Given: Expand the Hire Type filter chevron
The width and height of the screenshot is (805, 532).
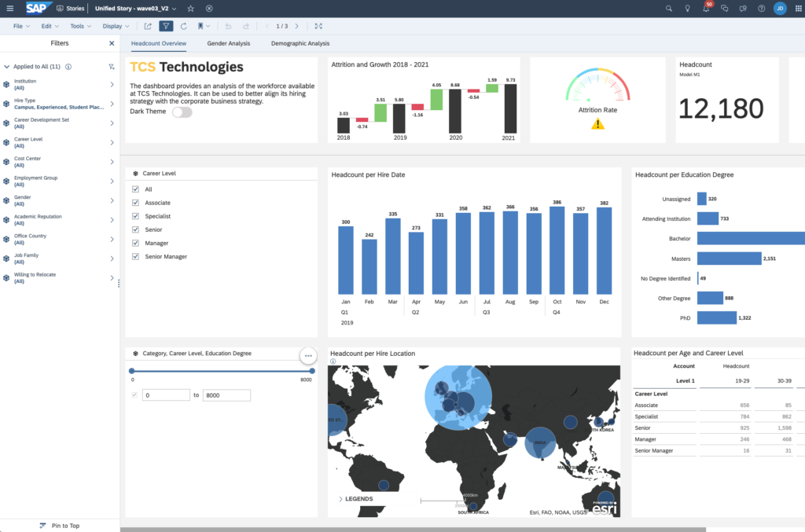Looking at the screenshot, I should [112, 104].
